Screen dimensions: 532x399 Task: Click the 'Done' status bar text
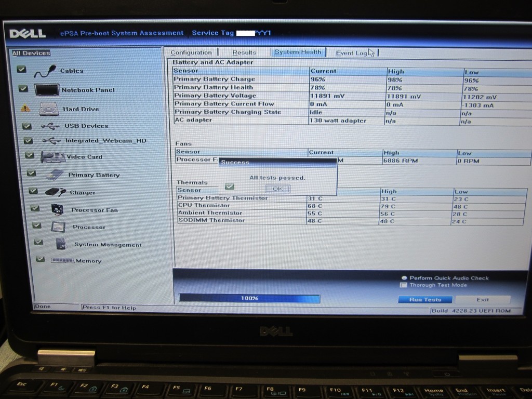tap(43, 306)
